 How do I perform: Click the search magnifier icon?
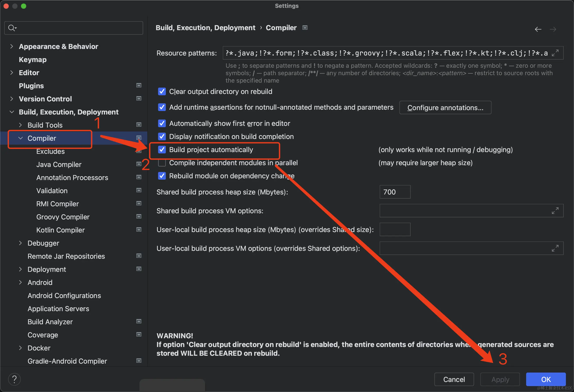[12, 28]
